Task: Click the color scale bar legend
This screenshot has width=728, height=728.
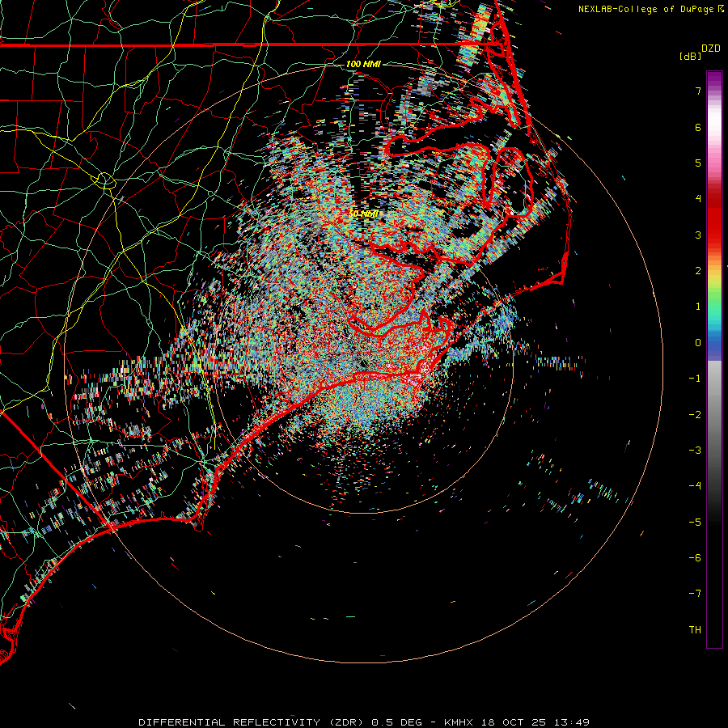Action: click(x=714, y=359)
